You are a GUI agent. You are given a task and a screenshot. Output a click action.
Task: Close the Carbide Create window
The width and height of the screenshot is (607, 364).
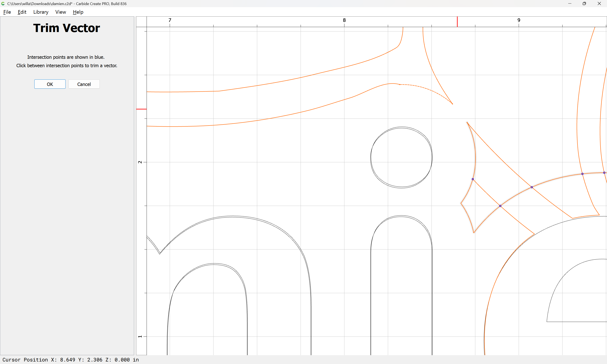coord(599,4)
